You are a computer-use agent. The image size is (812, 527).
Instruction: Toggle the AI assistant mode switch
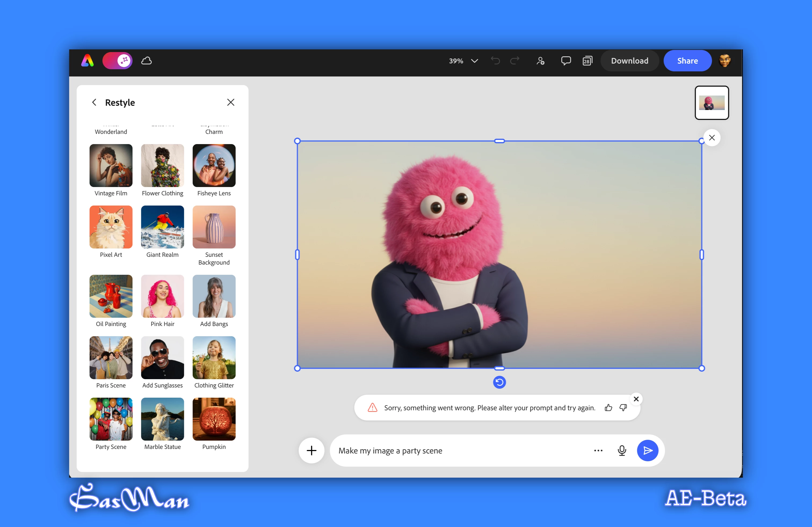(117, 61)
